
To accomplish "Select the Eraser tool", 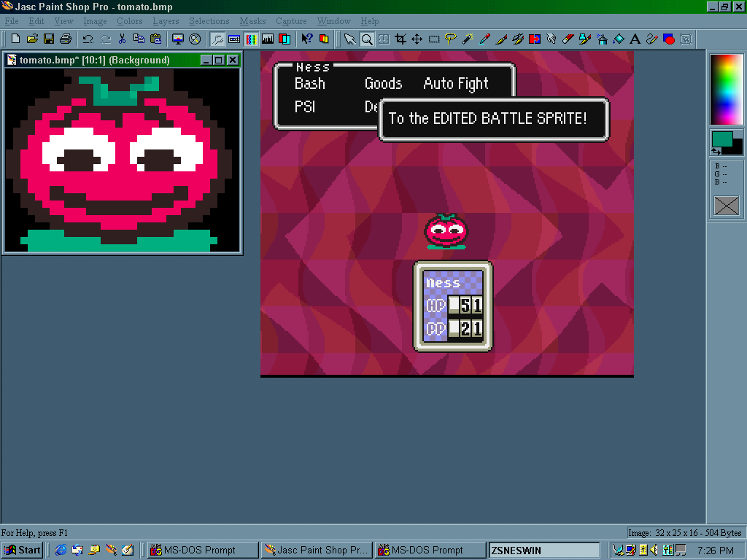I will click(568, 39).
